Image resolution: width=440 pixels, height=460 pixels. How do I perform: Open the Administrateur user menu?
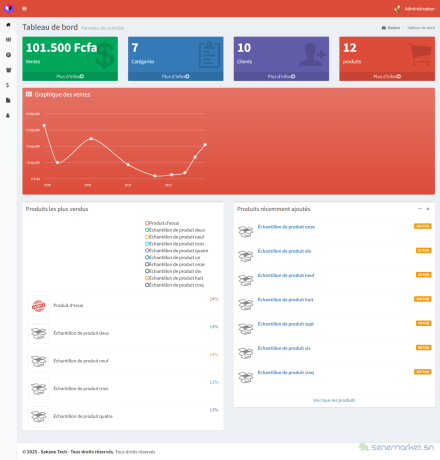pyautogui.click(x=414, y=9)
